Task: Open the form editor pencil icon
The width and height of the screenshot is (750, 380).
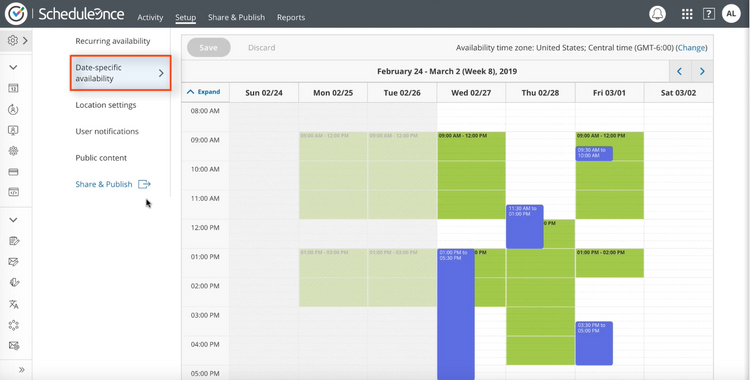Action: tap(14, 241)
